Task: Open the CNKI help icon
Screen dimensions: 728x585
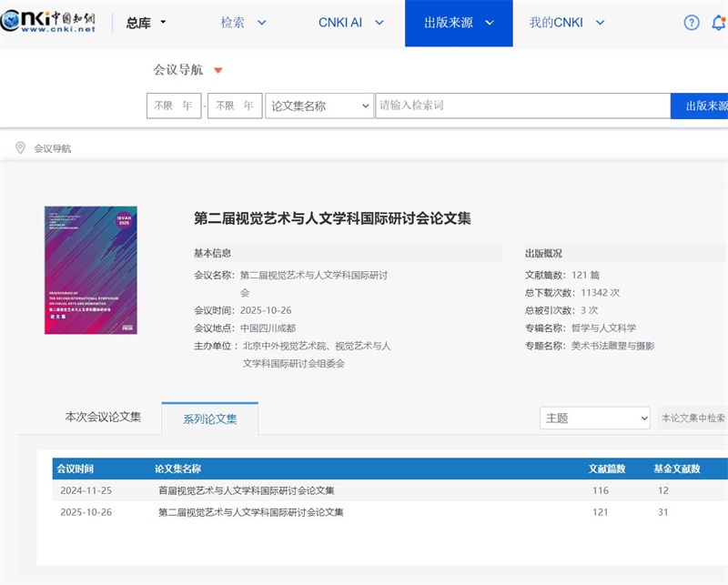Action: pos(692,23)
